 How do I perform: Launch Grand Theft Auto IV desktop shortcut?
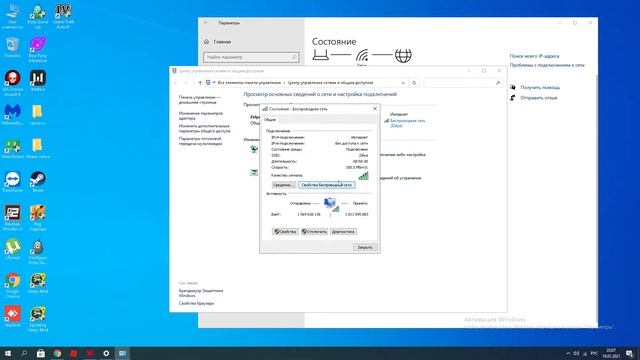click(63, 16)
